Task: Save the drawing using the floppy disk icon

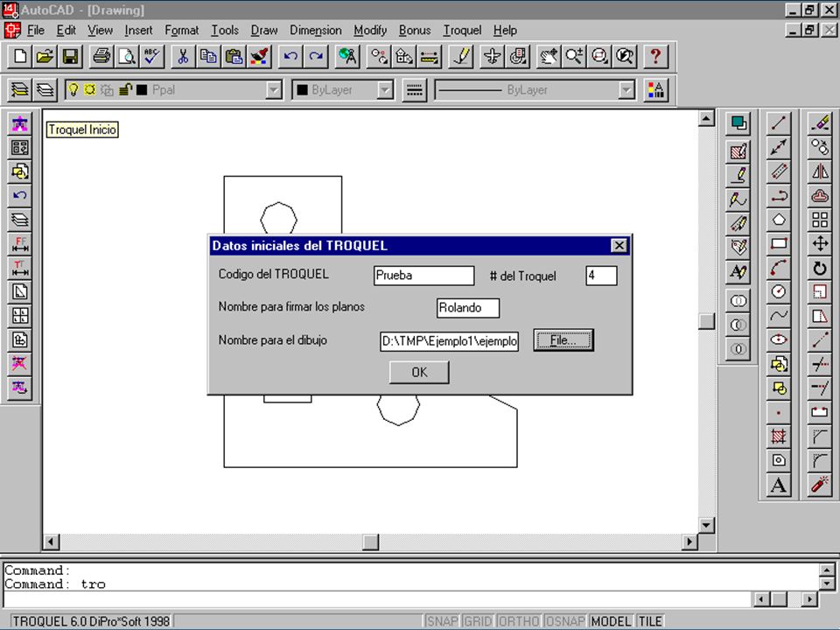Action: click(70, 56)
